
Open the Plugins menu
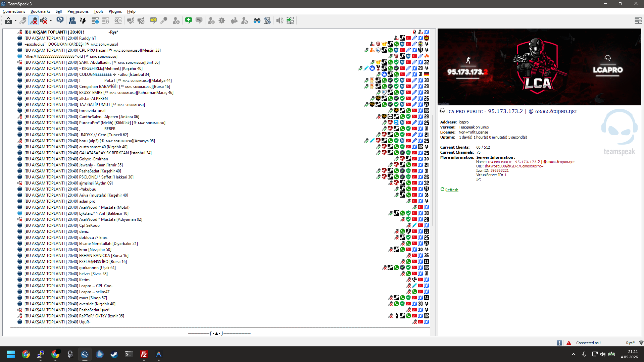[115, 11]
